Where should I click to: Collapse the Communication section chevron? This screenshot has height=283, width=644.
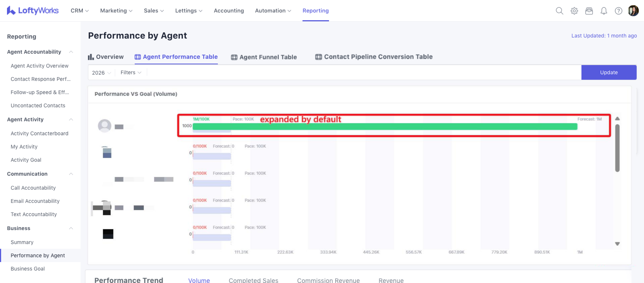[71, 174]
